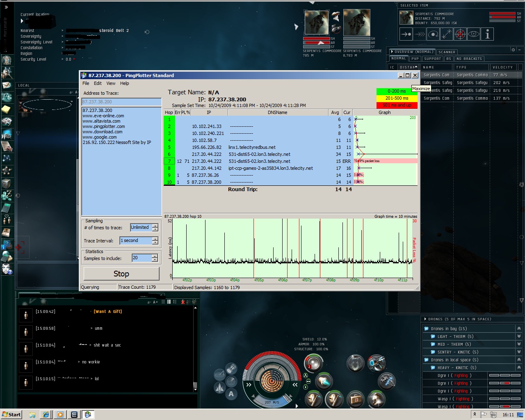Unlock target with red crosshair icon
Viewport: 525px width, 420px height.
460,34
